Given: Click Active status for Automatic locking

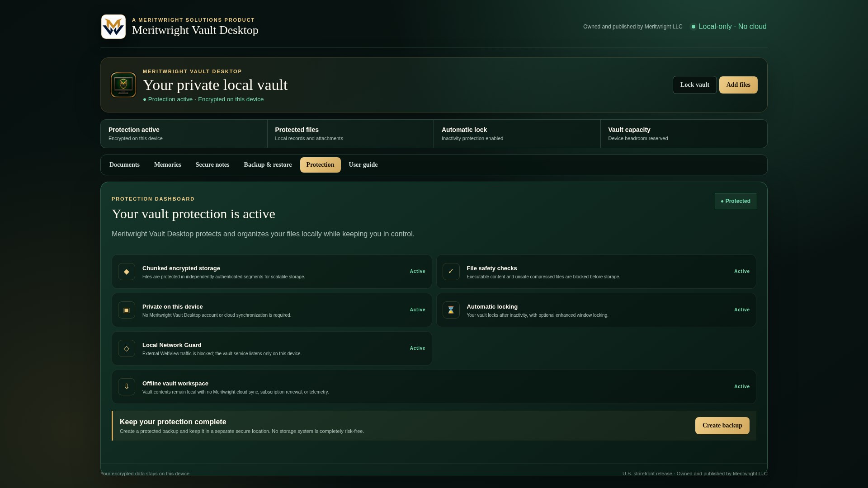Looking at the screenshot, I should [742, 310].
